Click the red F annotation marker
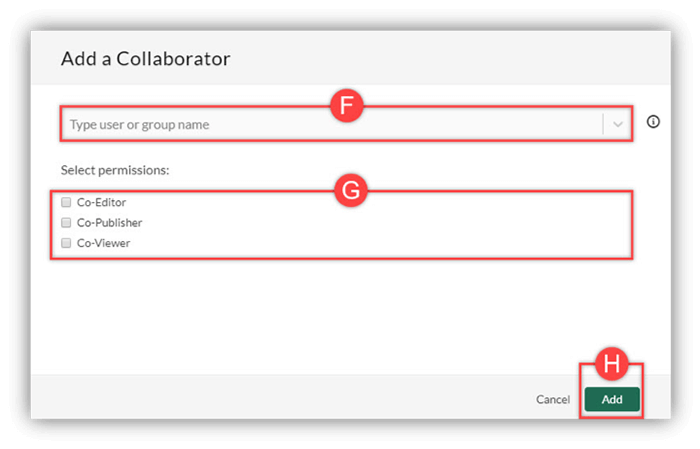 (x=346, y=106)
